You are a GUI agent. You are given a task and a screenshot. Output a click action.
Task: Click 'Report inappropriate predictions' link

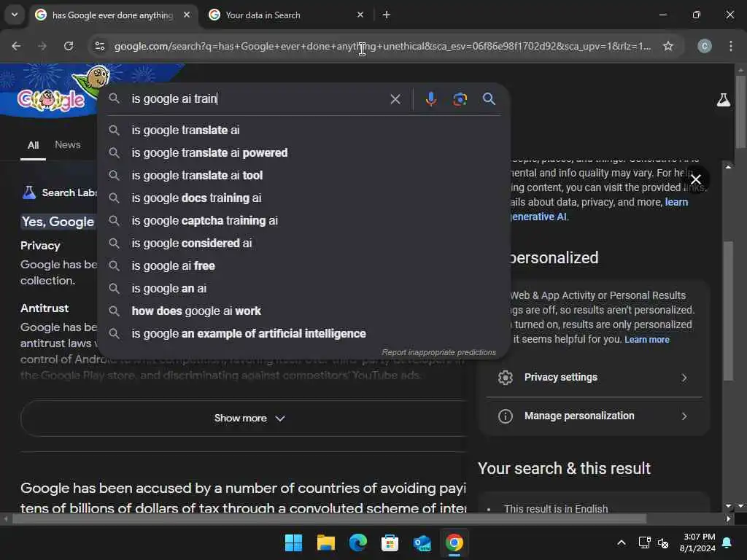coord(438,352)
